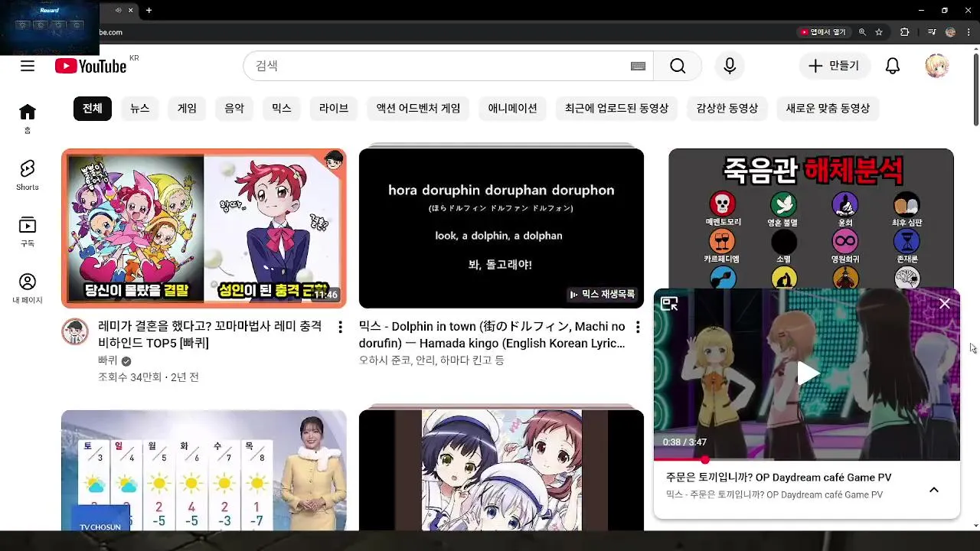Open the hamburger guide menu
Image resolution: width=980 pixels, height=551 pixels.
(28, 66)
